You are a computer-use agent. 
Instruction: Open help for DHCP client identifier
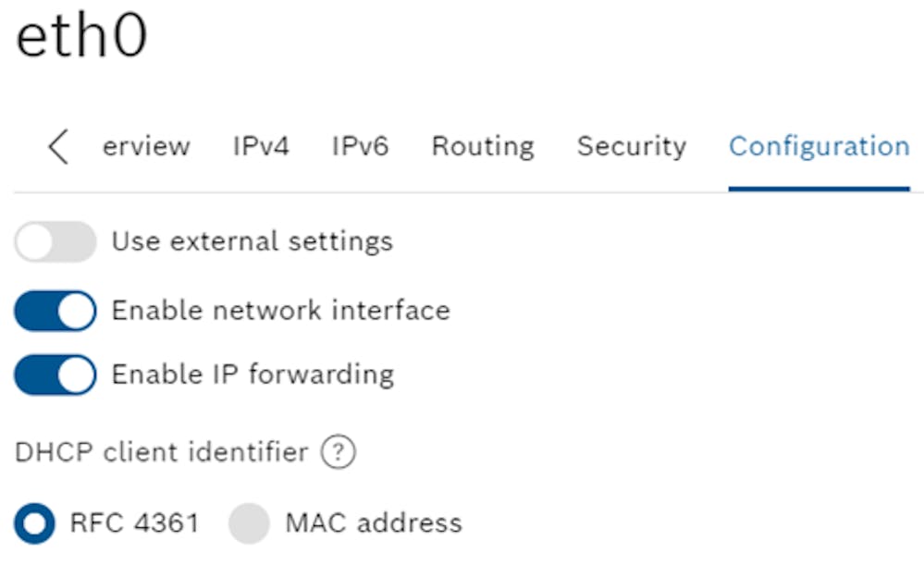tap(339, 452)
